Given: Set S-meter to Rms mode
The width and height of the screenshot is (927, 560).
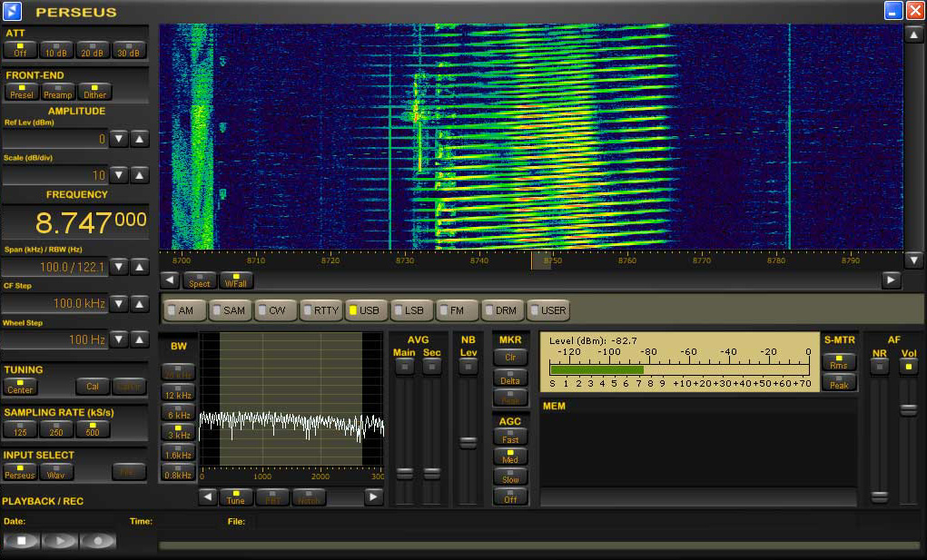Looking at the screenshot, I should pyautogui.click(x=839, y=362).
